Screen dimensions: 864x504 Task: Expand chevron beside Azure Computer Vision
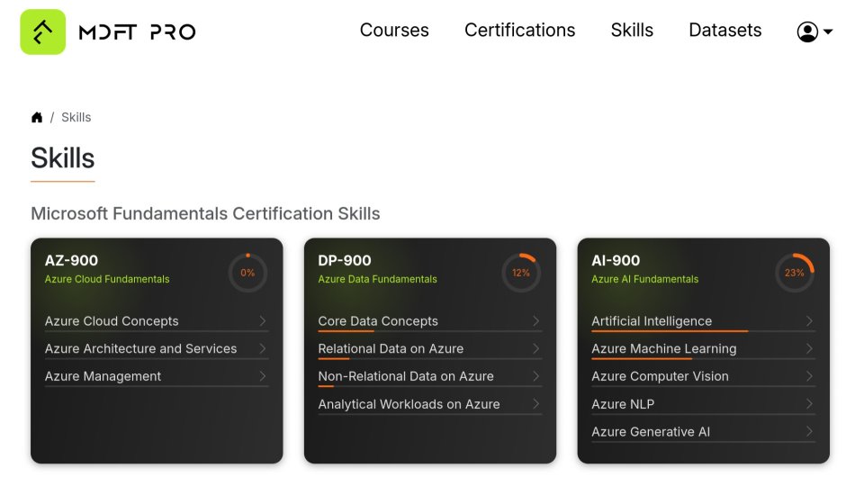pos(809,376)
